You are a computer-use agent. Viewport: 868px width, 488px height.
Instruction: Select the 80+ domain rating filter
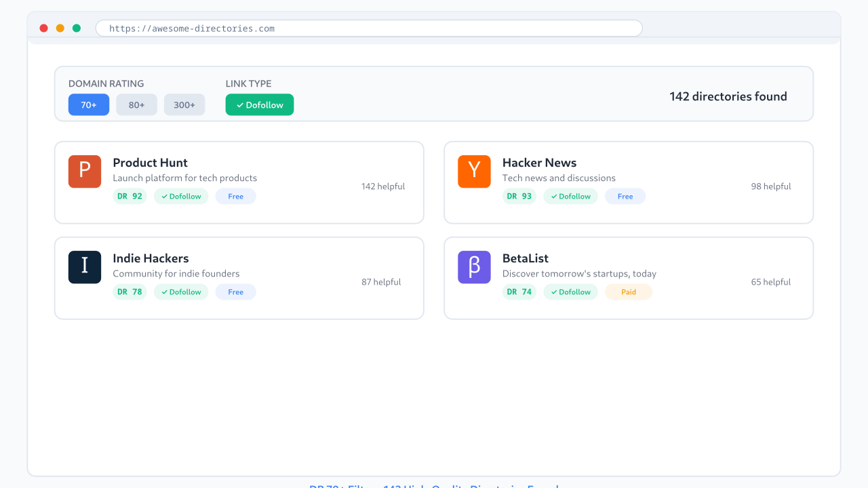[136, 104]
